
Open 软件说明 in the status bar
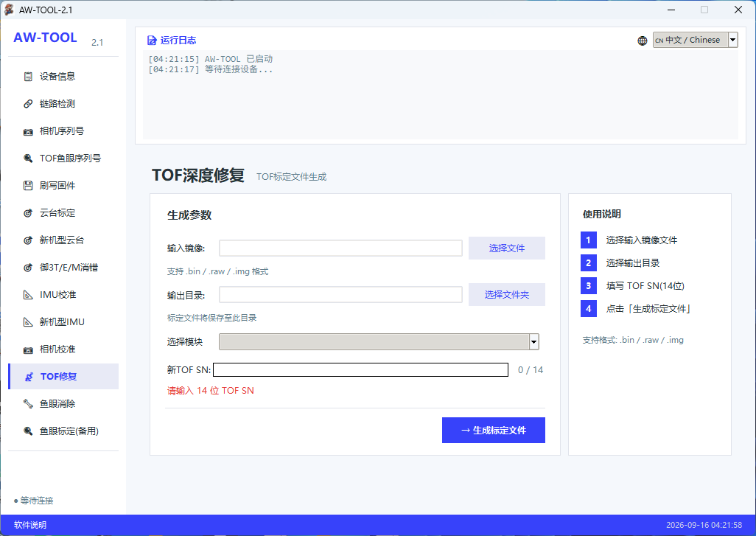pos(30,525)
